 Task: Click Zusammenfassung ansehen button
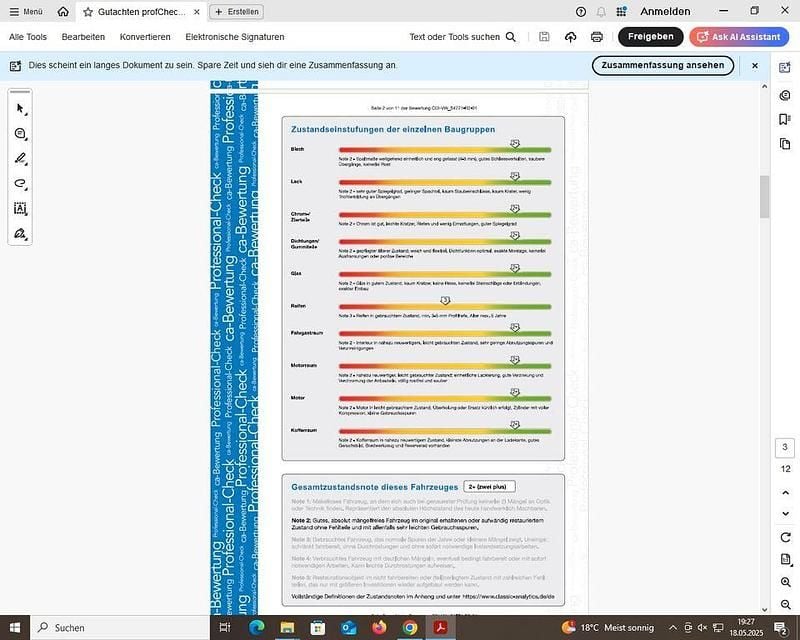coord(663,65)
